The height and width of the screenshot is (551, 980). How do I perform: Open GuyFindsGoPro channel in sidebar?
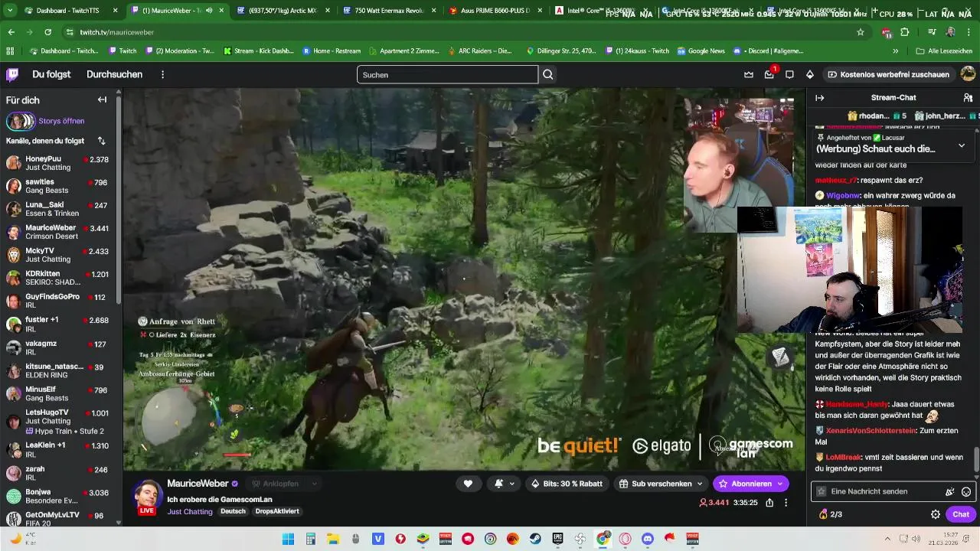57,301
